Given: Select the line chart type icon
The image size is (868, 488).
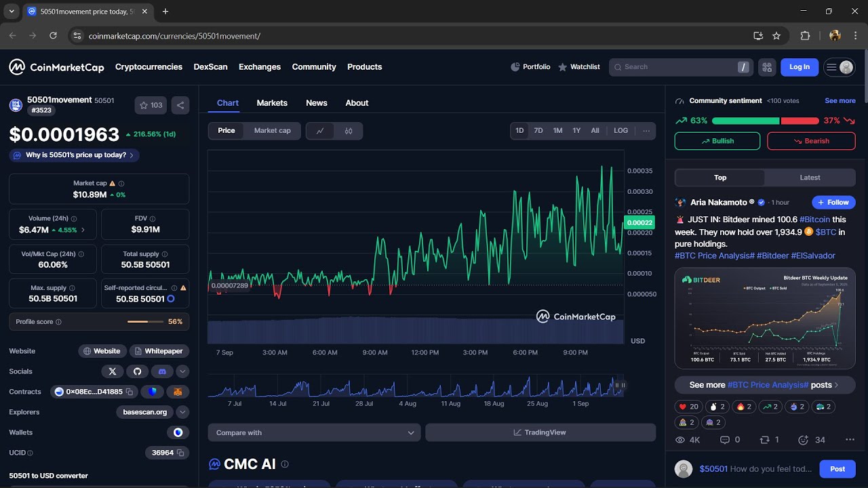Looking at the screenshot, I should tap(320, 131).
